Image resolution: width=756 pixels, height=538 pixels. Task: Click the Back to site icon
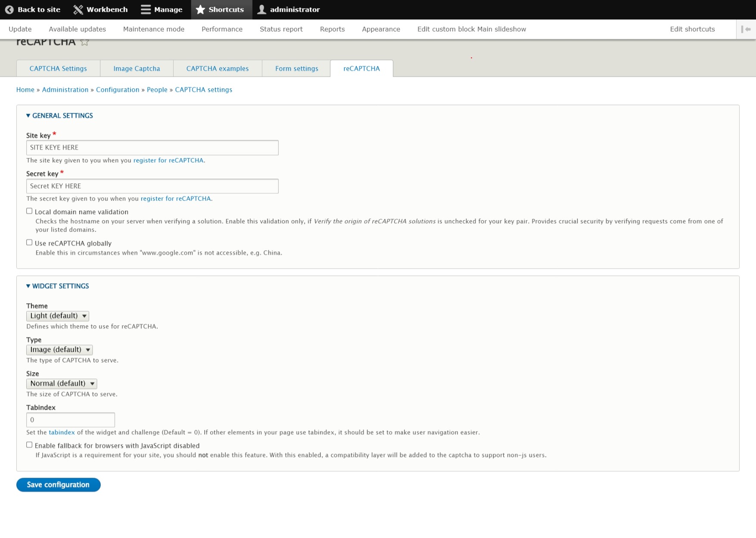9,9
